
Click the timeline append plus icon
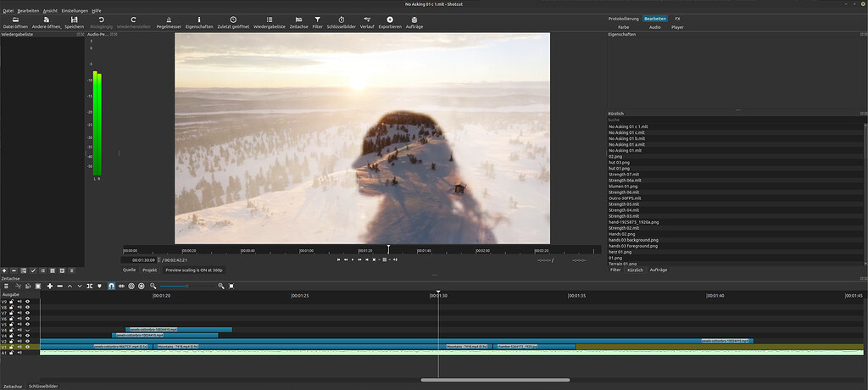click(x=49, y=287)
